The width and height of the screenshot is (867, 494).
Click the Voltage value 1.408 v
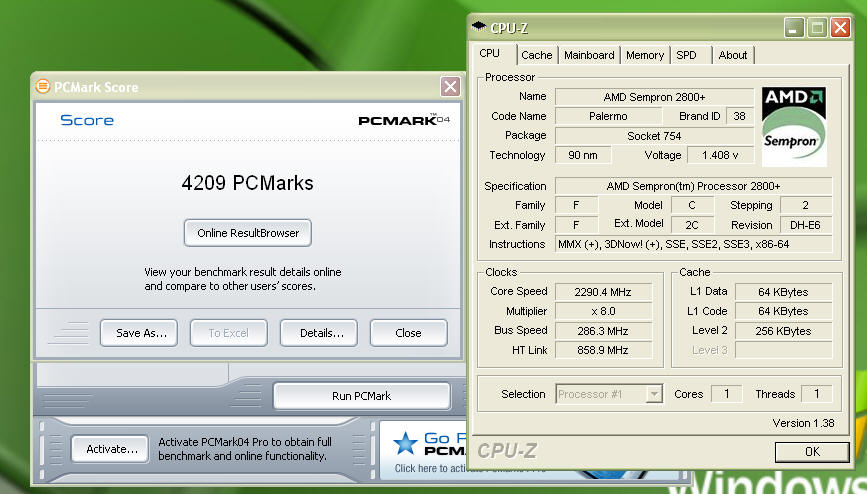(x=720, y=155)
